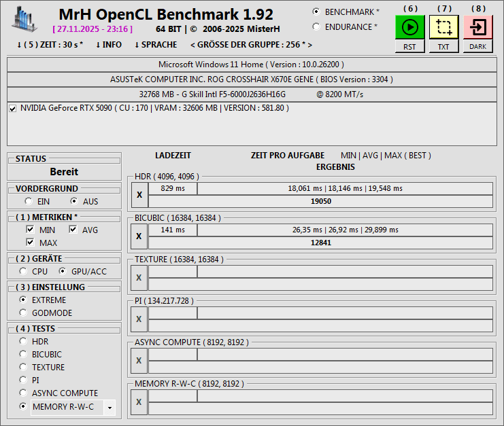
Task: Toggle the NVIDIA GeForce RTX 5090 checkbox
Action: point(13,109)
